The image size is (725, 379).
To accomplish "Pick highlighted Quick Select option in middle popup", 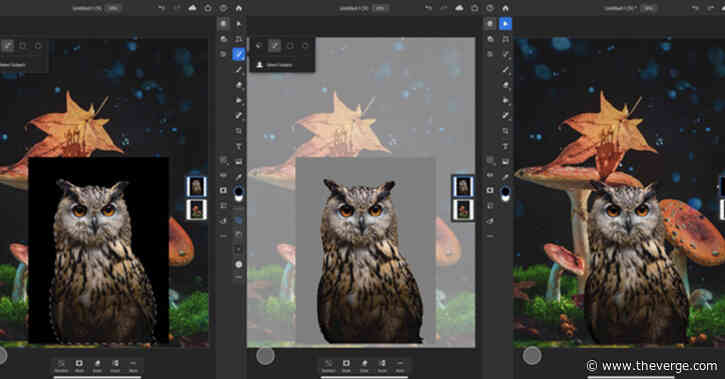I will click(x=275, y=45).
